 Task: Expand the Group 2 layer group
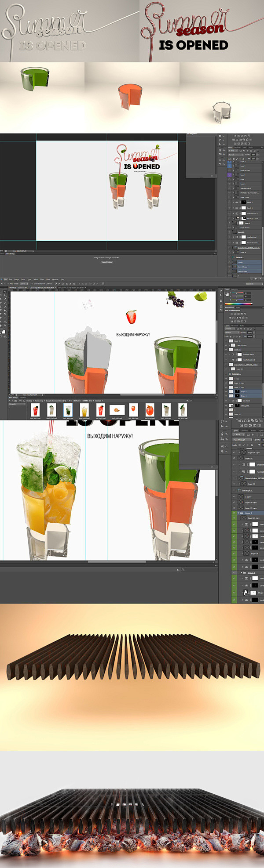242,573
